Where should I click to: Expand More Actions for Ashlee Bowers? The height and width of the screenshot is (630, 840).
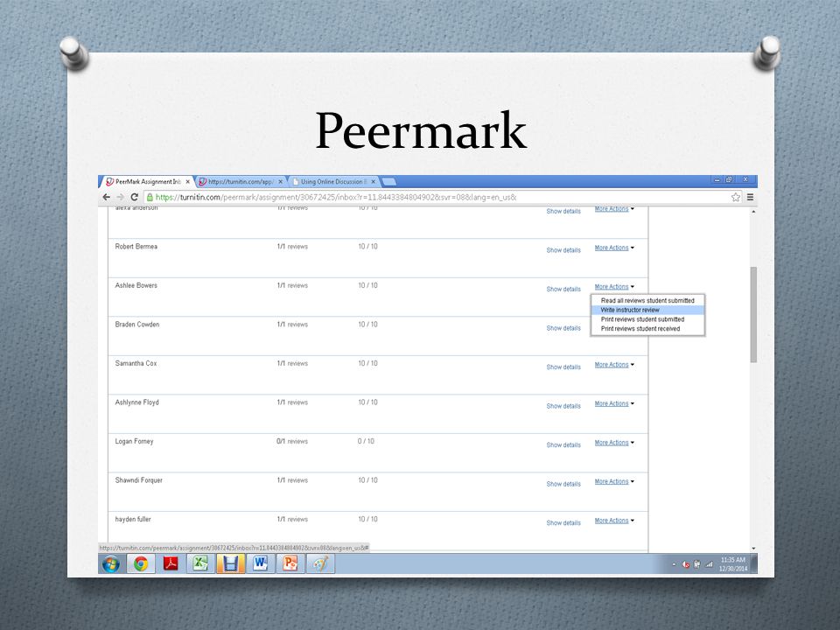[x=614, y=287]
